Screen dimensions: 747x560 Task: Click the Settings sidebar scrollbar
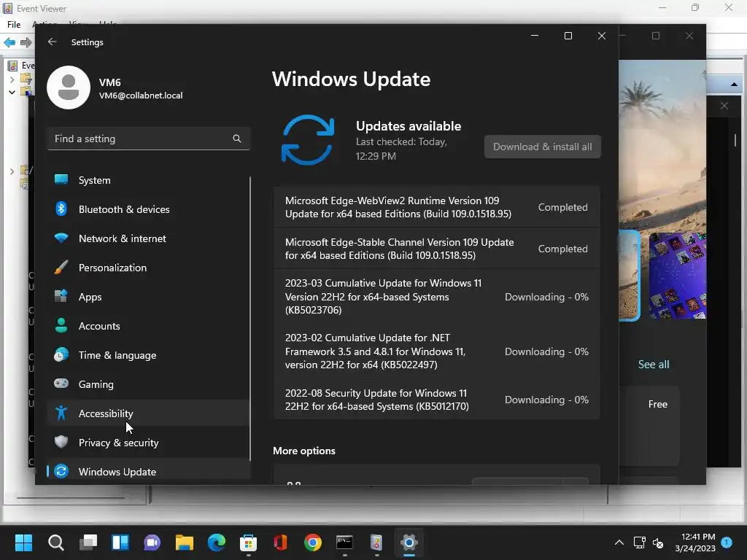pyautogui.click(x=250, y=318)
